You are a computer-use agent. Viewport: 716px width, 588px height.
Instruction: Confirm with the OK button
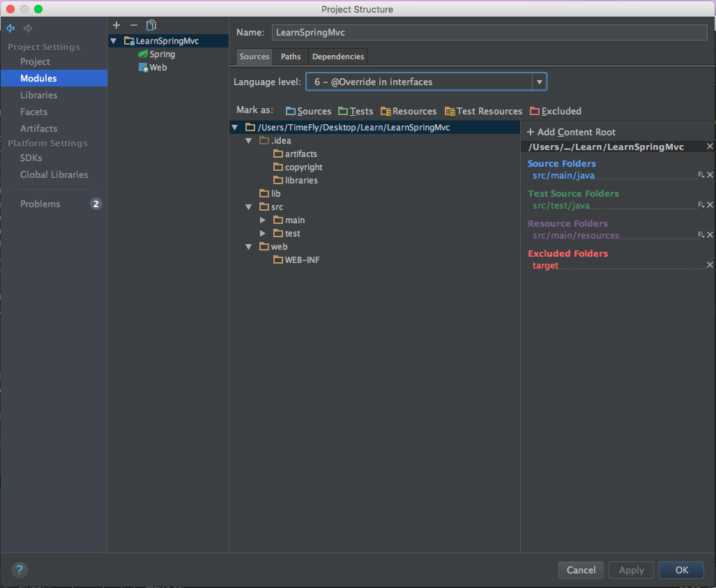681,570
